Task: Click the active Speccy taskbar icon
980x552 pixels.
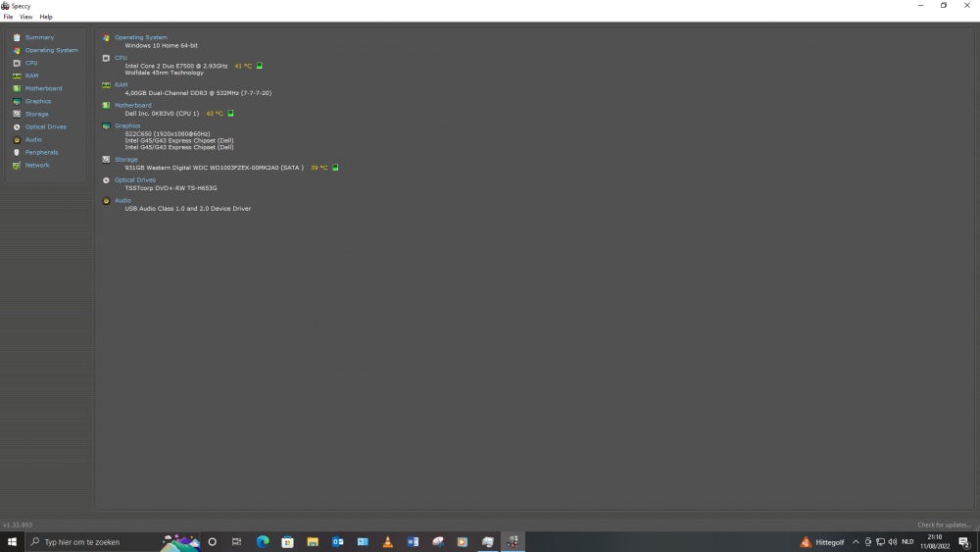Action: click(513, 542)
